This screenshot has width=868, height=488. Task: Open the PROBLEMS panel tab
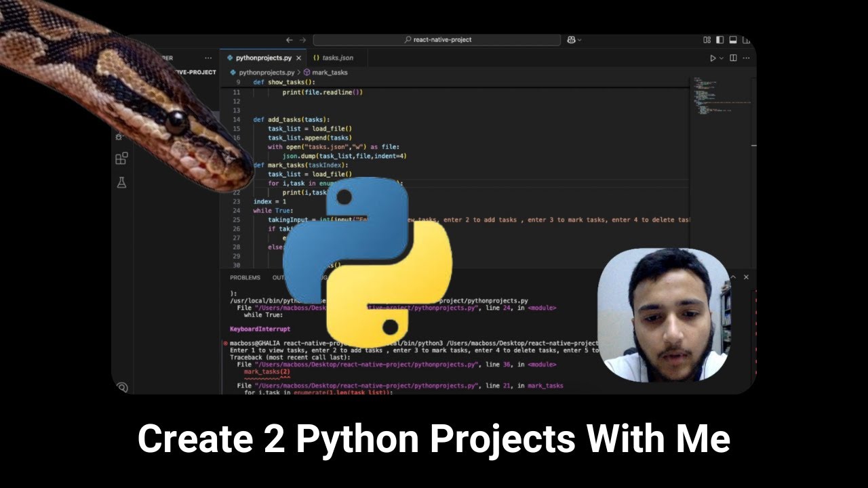click(245, 278)
